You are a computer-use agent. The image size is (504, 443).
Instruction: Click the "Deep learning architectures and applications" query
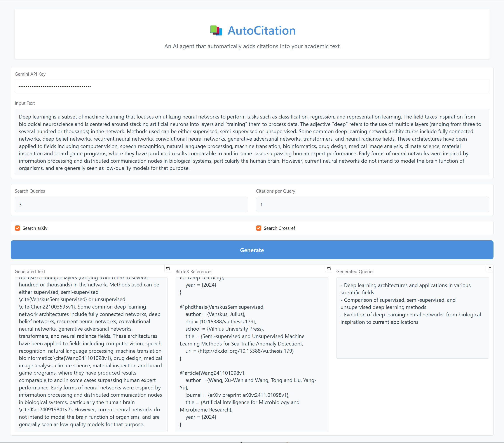pyautogui.click(x=406, y=289)
